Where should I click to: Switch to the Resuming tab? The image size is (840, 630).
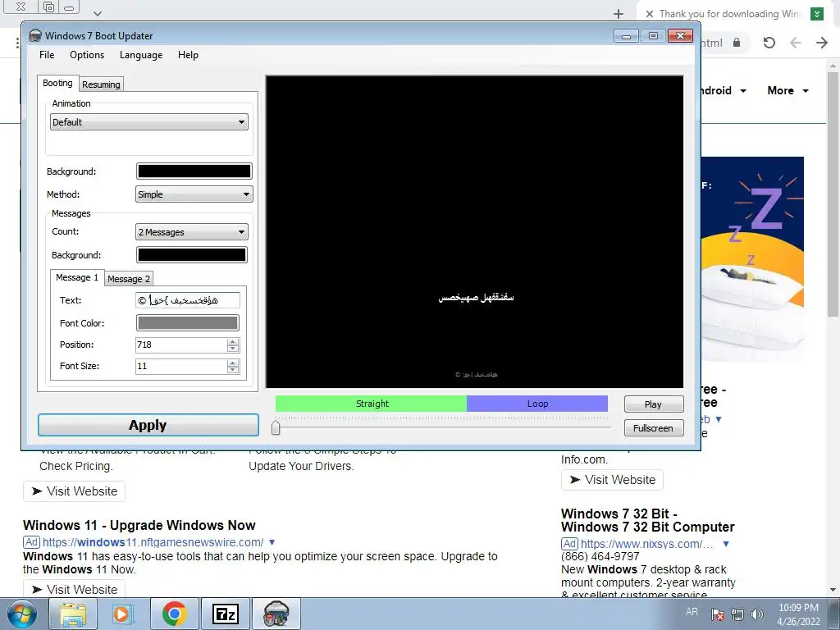click(x=101, y=84)
